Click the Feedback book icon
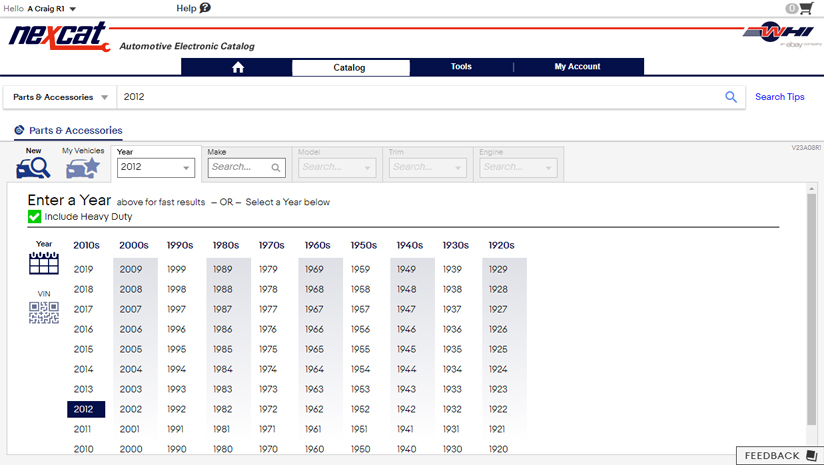 [x=811, y=455]
